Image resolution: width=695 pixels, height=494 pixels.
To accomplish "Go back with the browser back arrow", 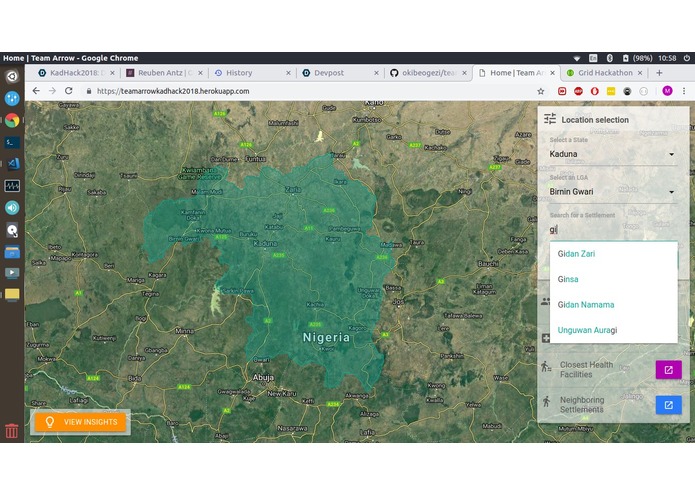I will pyautogui.click(x=36, y=91).
